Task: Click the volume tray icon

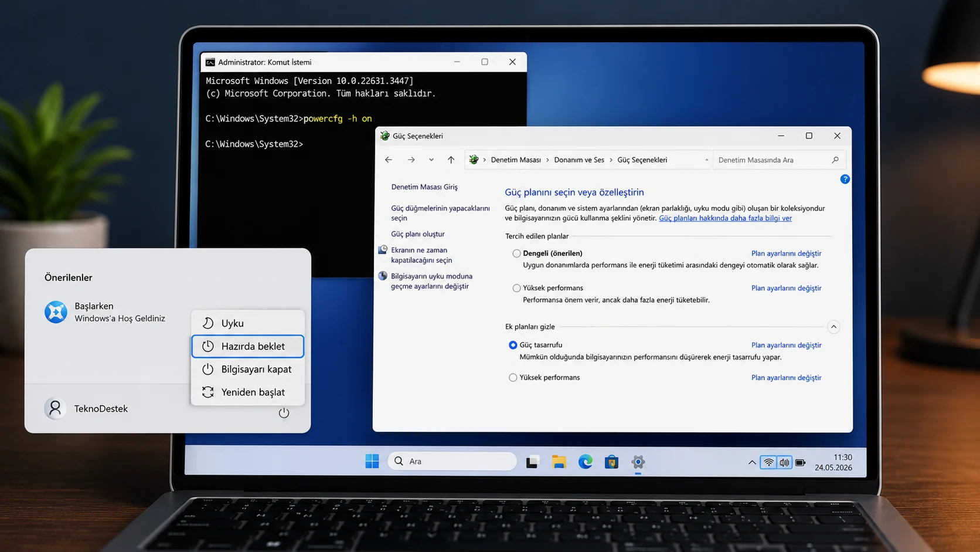Action: tap(784, 463)
